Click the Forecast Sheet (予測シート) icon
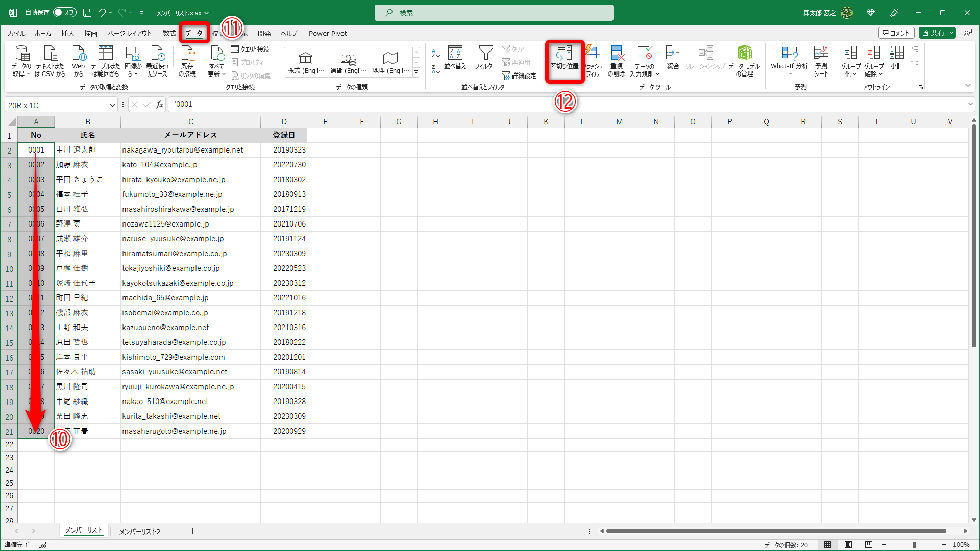The height and width of the screenshot is (551, 980). coord(821,60)
